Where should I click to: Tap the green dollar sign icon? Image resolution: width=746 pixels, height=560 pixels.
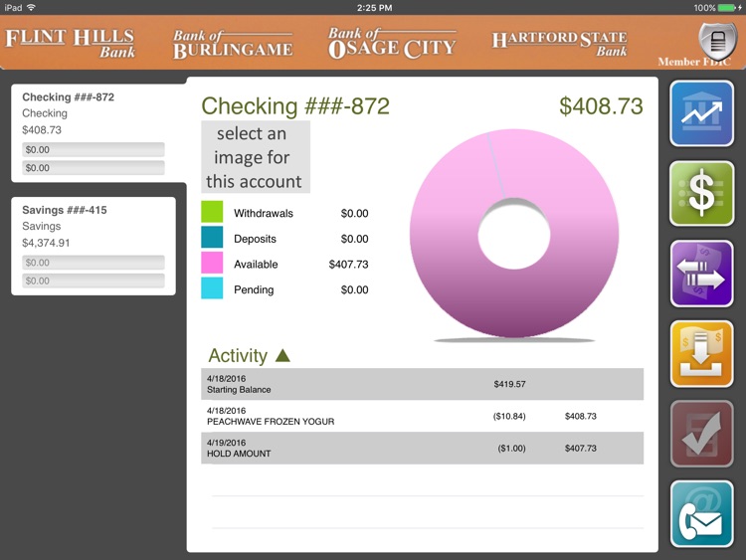click(x=701, y=193)
